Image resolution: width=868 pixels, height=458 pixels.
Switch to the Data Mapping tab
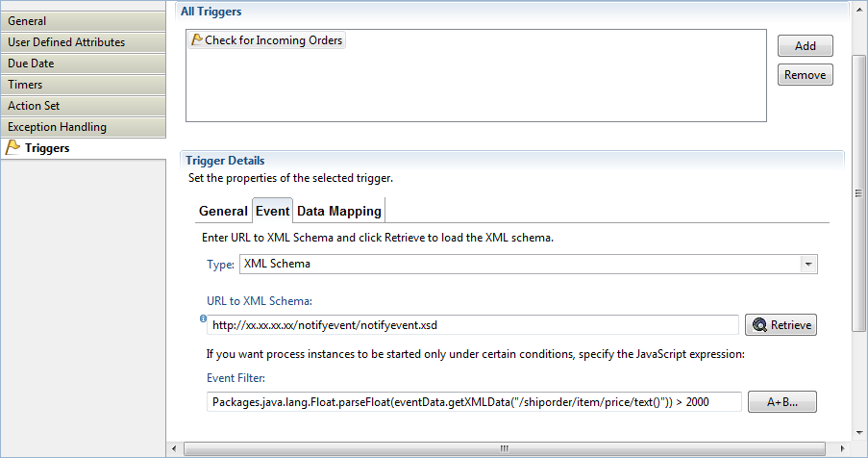[x=338, y=211]
